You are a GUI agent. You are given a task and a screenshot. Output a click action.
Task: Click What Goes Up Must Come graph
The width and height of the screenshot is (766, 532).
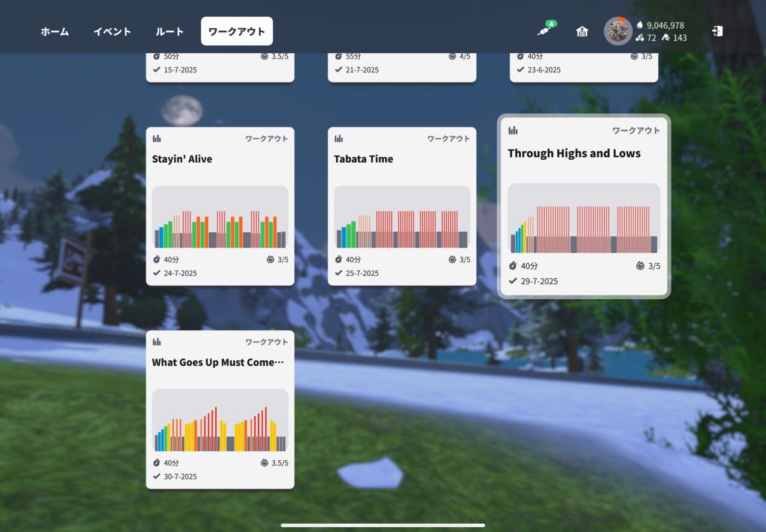[220, 421]
